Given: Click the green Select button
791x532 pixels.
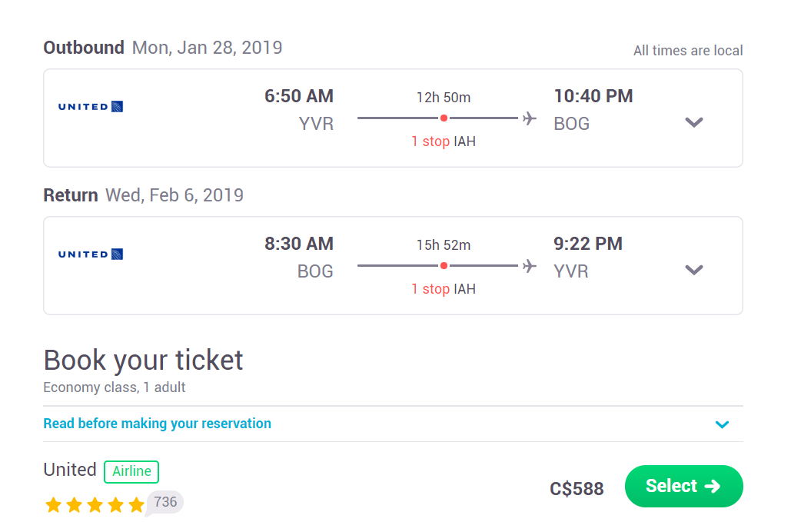Looking at the screenshot, I should tap(683, 486).
